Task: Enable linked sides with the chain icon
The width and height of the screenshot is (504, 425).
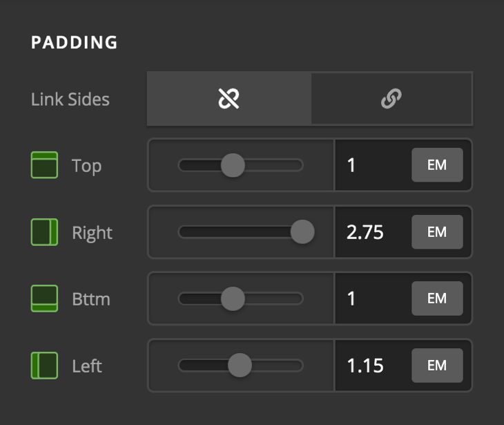Action: [391, 100]
